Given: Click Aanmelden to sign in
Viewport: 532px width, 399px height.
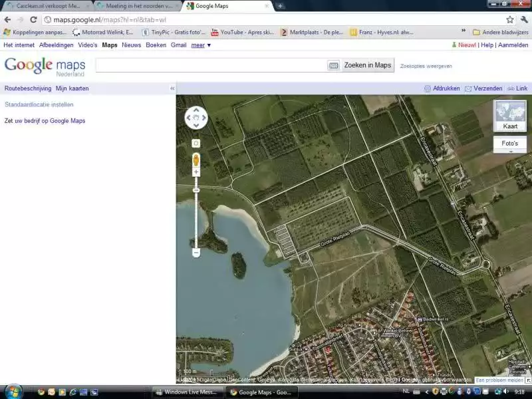Looking at the screenshot, I should [x=513, y=45].
